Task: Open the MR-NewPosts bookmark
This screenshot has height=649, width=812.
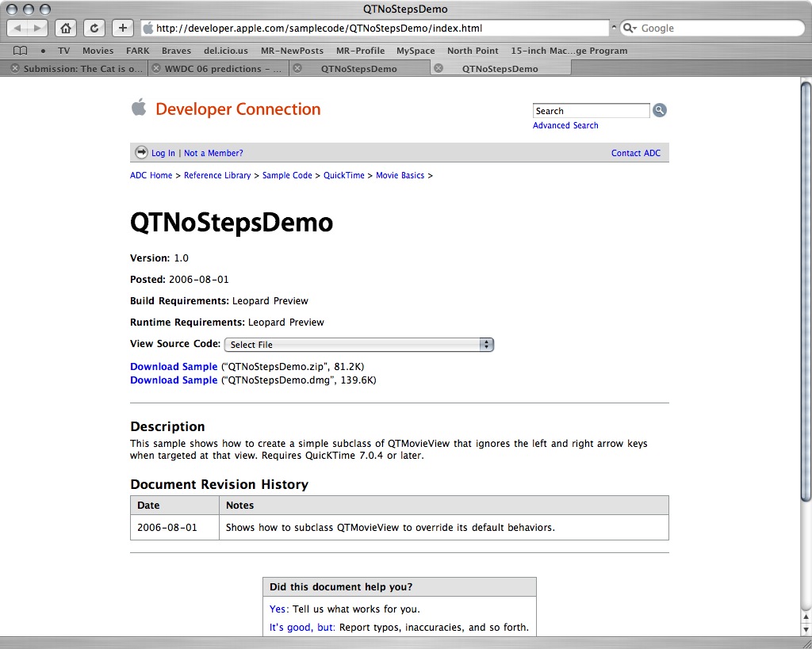Action: pos(292,51)
